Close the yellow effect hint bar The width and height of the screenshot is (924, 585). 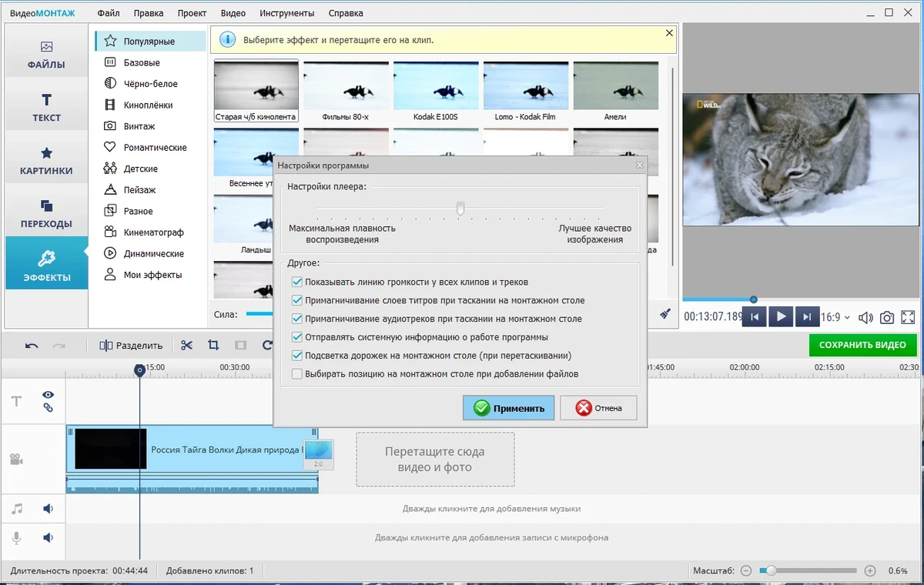pyautogui.click(x=669, y=33)
